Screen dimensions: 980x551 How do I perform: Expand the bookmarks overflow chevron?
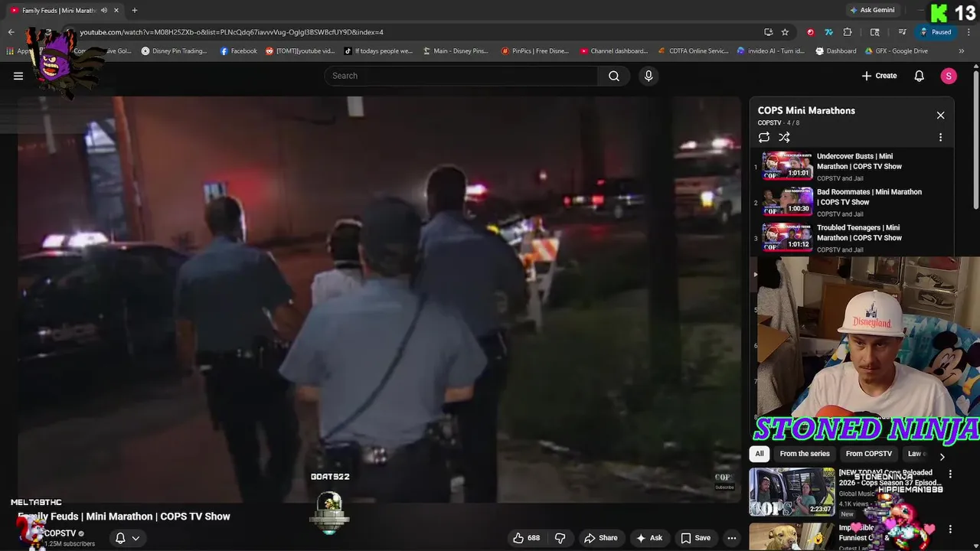pyautogui.click(x=962, y=51)
